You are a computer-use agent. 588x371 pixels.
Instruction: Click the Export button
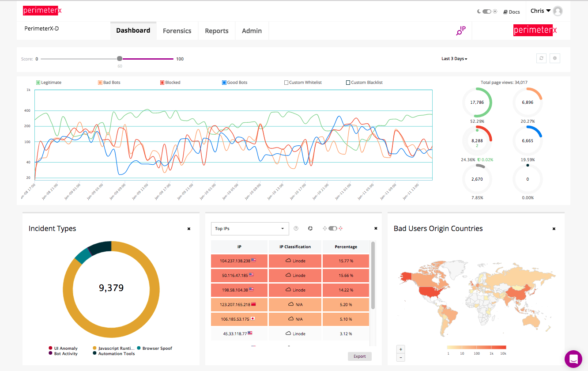360,356
